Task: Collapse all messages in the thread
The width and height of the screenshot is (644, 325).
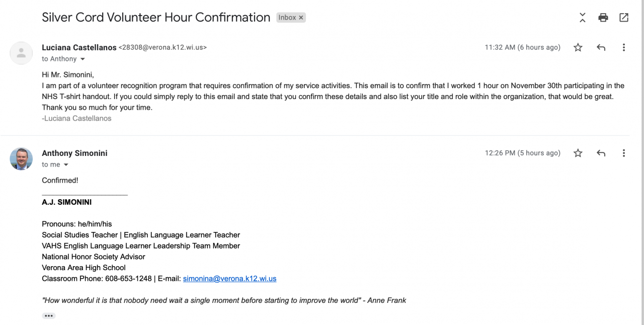Action: tap(582, 18)
